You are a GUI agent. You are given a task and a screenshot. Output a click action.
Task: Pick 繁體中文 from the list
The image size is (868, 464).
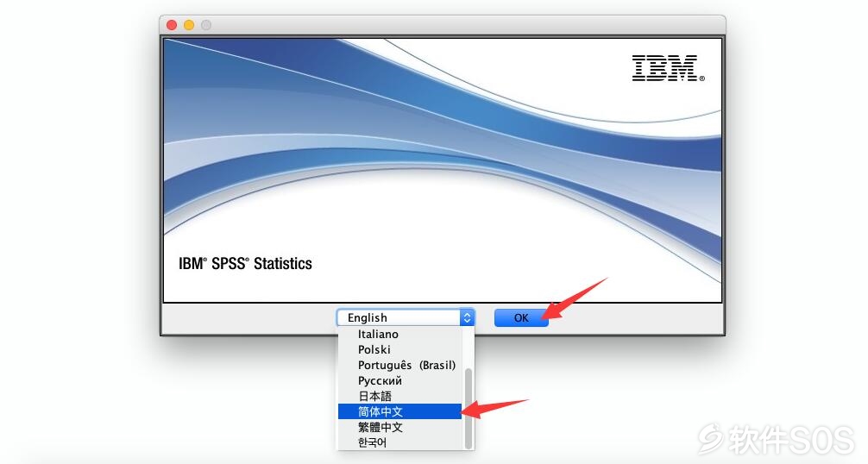click(x=399, y=427)
